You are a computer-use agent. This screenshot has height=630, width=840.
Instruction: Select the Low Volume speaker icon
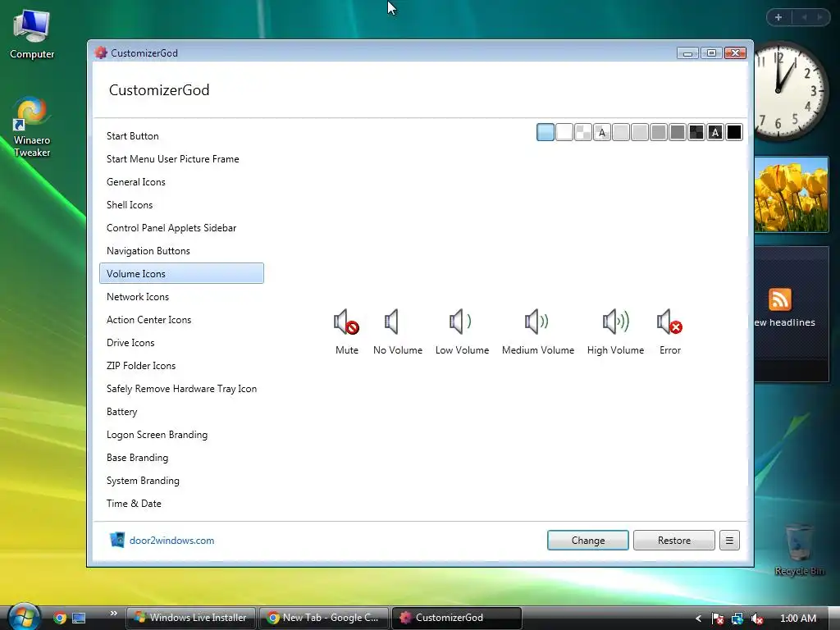tap(460, 322)
